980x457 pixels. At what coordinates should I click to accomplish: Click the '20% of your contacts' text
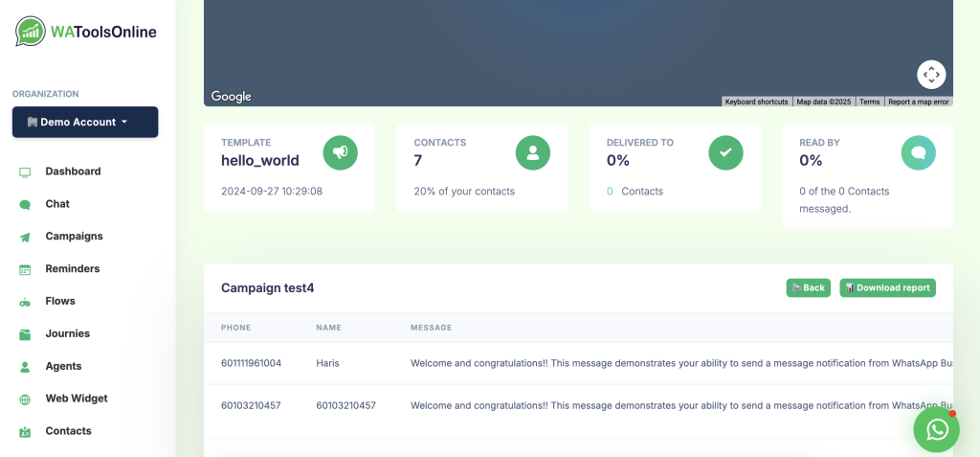click(464, 191)
